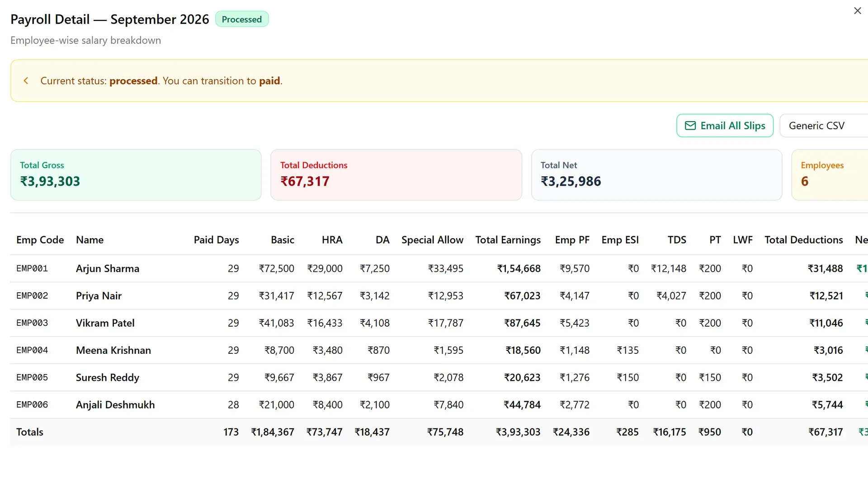Select employee code EMP004
The width and height of the screenshot is (868, 497).
coord(32,350)
